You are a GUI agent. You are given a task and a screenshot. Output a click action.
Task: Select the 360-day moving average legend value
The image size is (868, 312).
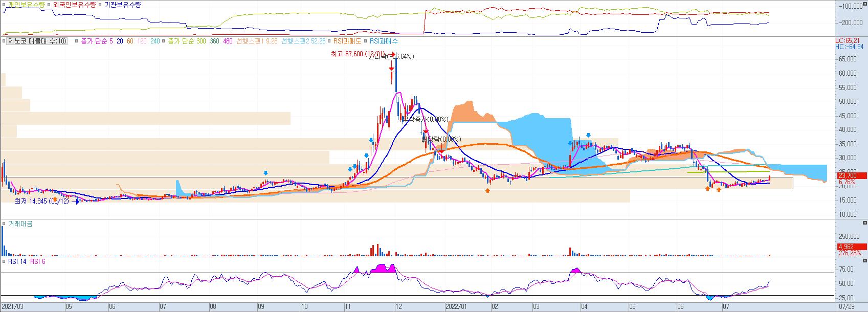pyautogui.click(x=214, y=41)
